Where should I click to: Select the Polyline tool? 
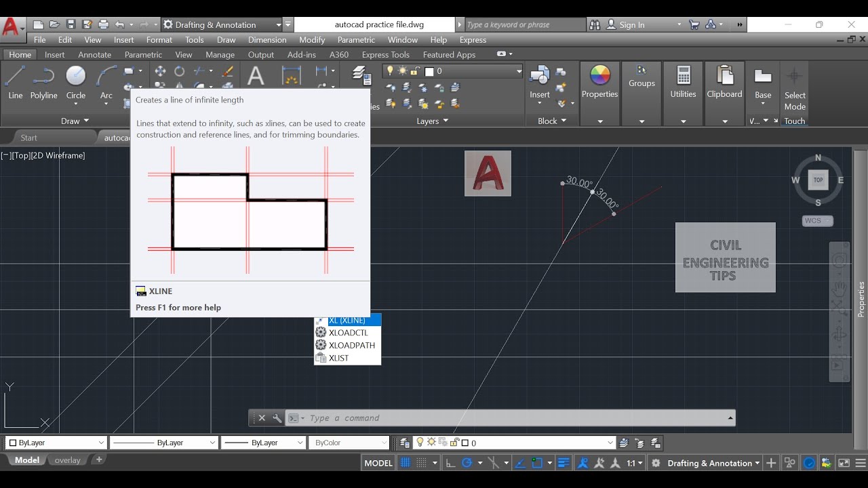point(43,83)
